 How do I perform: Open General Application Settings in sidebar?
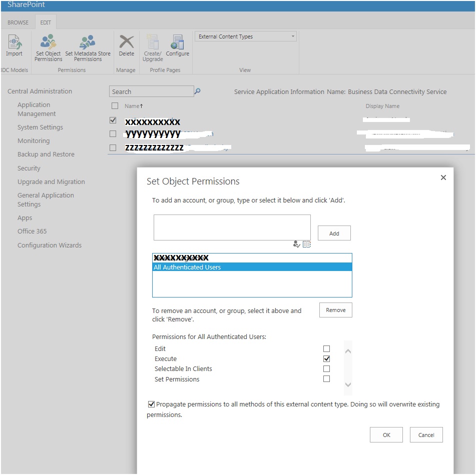click(x=46, y=199)
